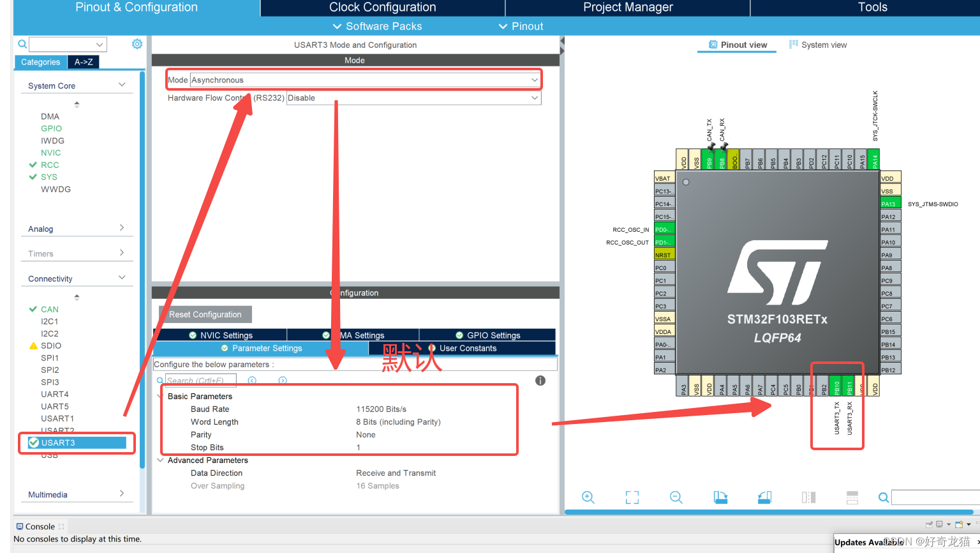980x553 pixels.
Task: Select SPI1 in the Connectivity list
Action: point(50,358)
